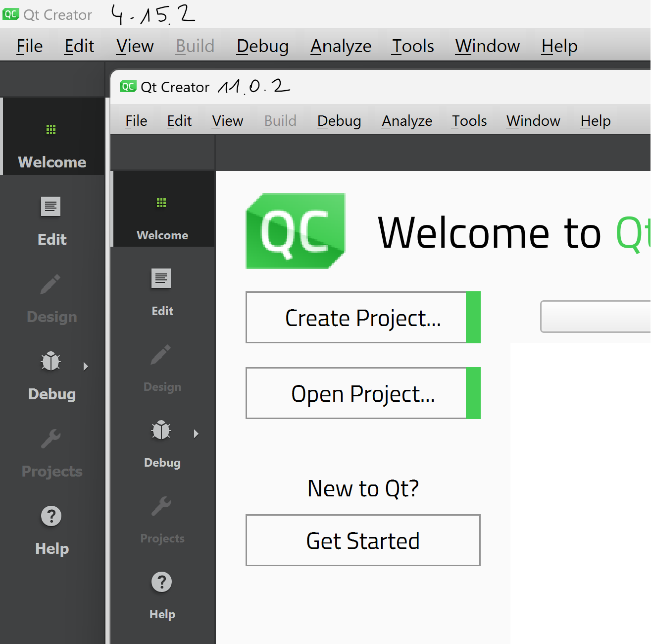
Task: Open Window menu in Qt Creator 11.0.2
Action: click(533, 121)
